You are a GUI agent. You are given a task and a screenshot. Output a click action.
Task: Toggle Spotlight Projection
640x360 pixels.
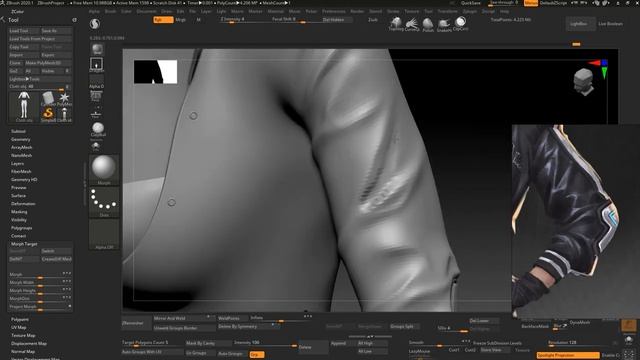(568, 355)
